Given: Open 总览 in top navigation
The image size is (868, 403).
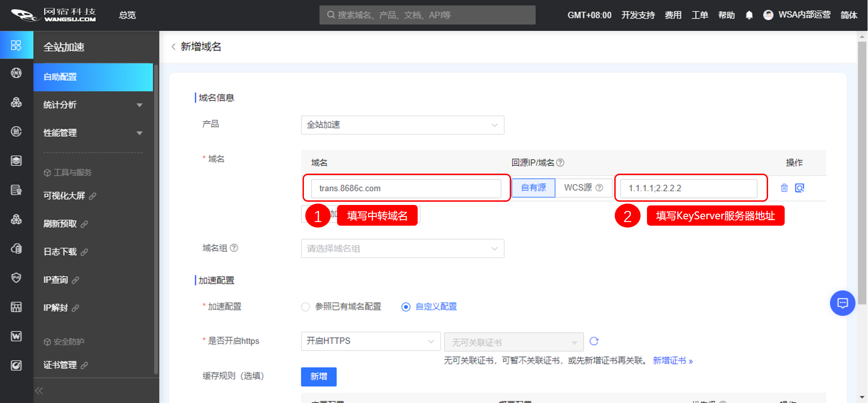Looking at the screenshot, I should click(x=127, y=15).
